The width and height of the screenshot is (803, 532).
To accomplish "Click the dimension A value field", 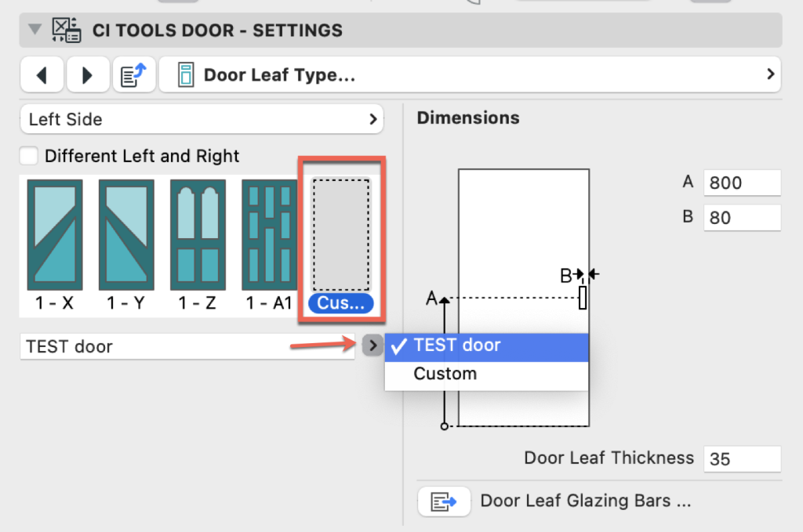I will [742, 183].
